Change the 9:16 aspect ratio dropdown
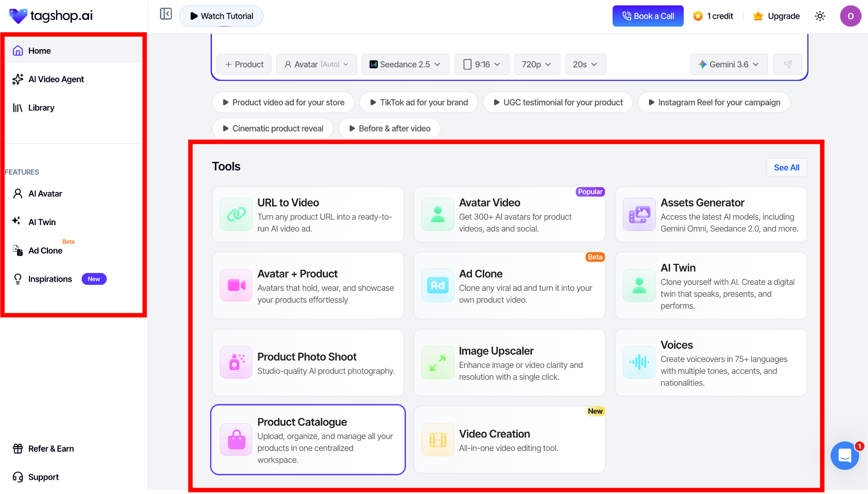 point(482,65)
